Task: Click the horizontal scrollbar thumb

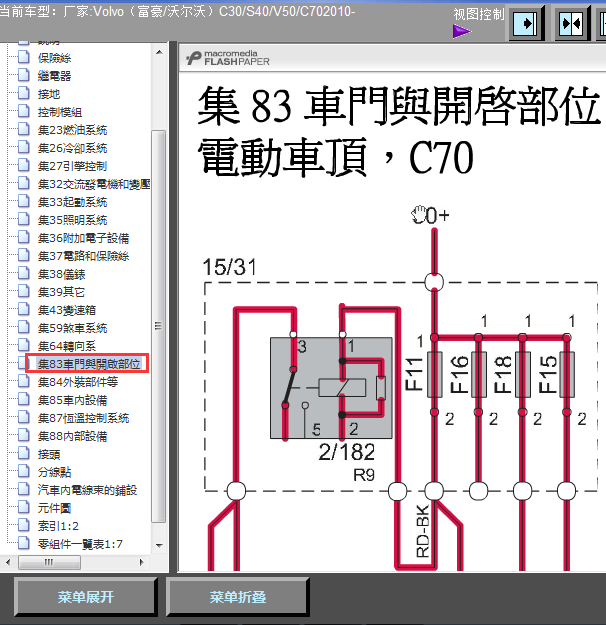Action: pos(49,562)
